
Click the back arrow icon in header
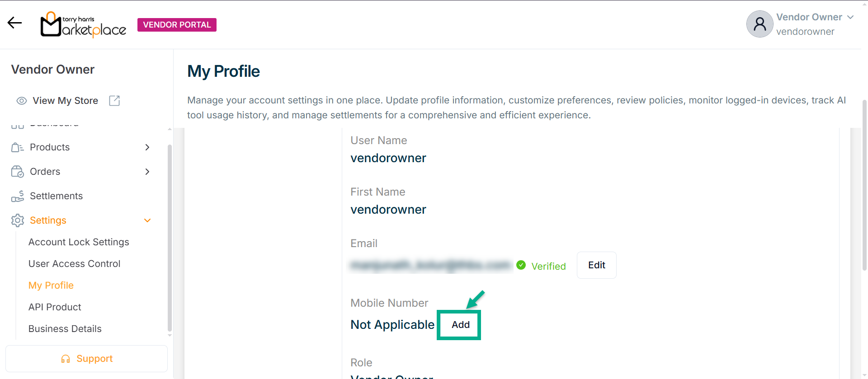pos(14,23)
